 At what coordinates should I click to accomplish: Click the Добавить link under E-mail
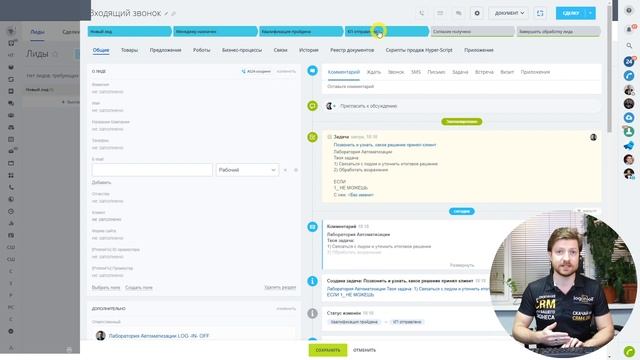coord(101,182)
